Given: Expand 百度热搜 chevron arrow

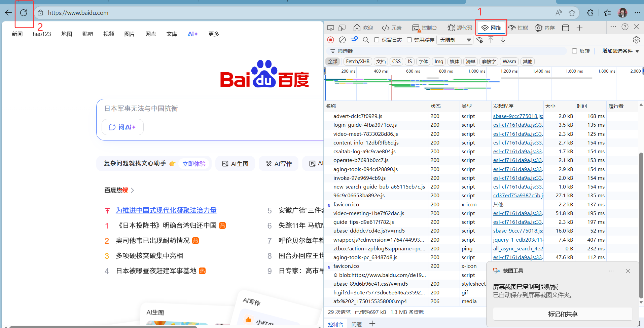Looking at the screenshot, I should pos(132,190).
